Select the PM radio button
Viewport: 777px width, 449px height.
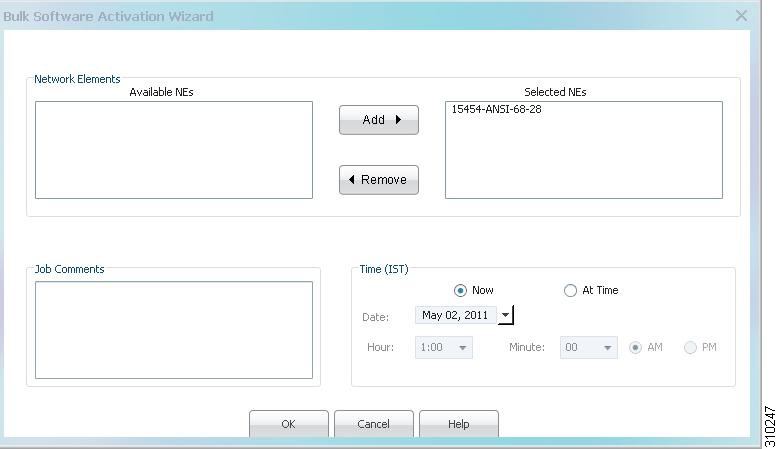click(690, 347)
